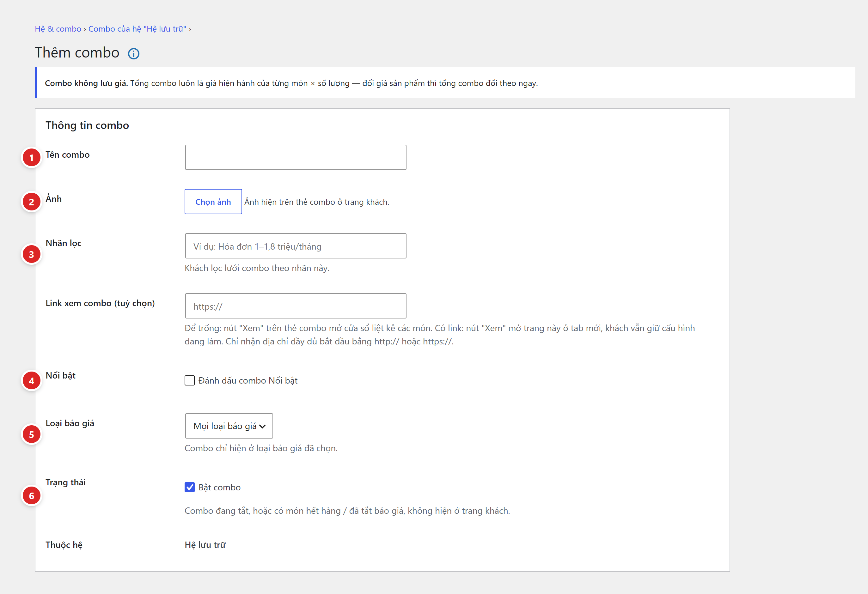This screenshot has width=868, height=594.
Task: Focus the "Nhãn lọc" input field
Action: coord(296,246)
